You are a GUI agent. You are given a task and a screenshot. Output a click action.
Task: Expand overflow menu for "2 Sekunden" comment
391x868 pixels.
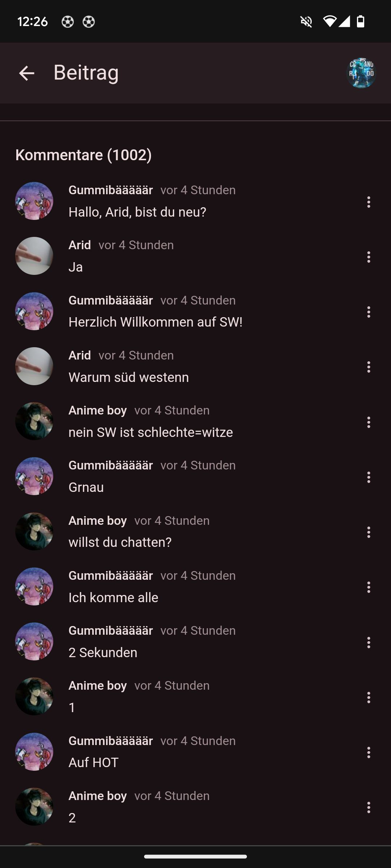(x=369, y=642)
